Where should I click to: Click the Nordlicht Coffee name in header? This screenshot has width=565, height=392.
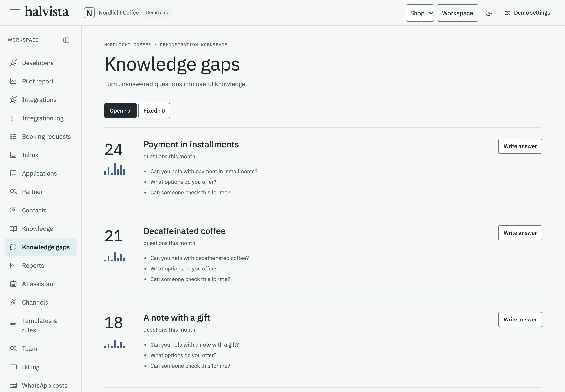119,13
